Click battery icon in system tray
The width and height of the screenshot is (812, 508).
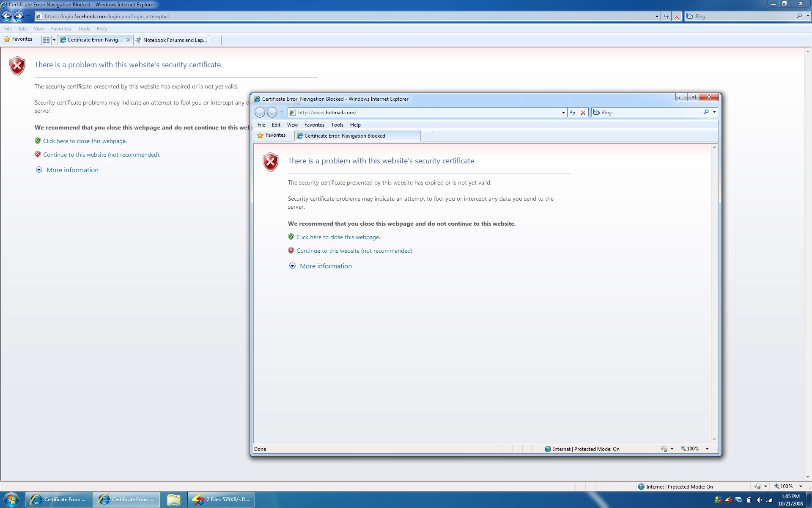tap(749, 500)
